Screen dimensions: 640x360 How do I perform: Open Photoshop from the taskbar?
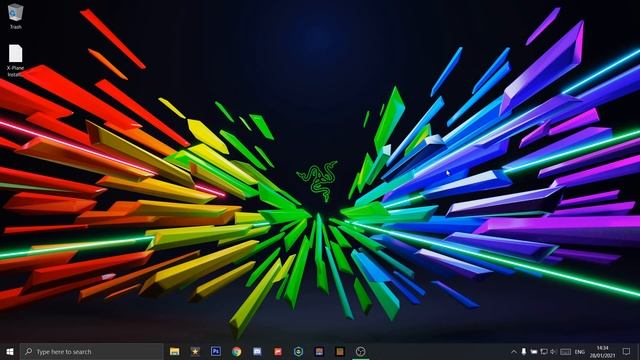click(x=216, y=351)
